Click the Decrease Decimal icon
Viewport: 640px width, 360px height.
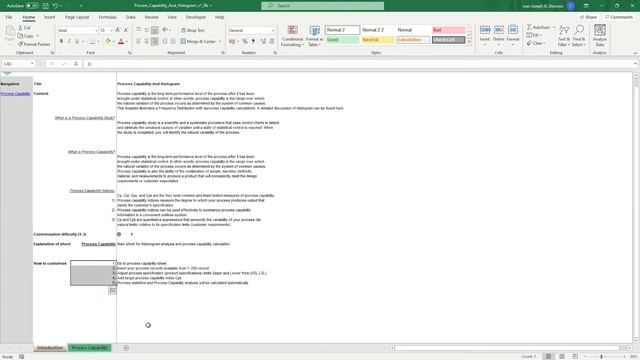[271, 41]
